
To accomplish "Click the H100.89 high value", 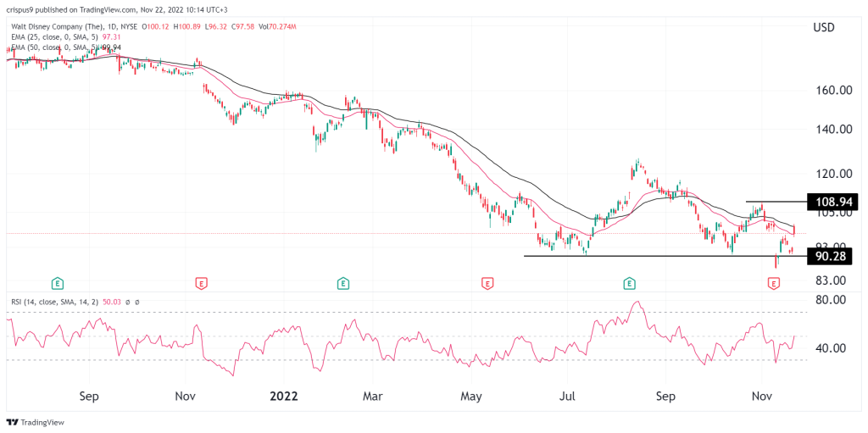I will (x=187, y=25).
